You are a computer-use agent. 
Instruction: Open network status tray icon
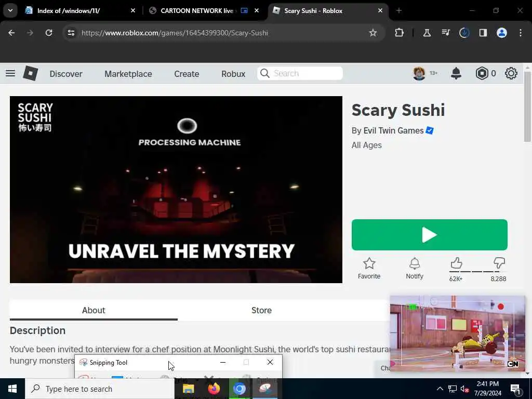pos(453,389)
